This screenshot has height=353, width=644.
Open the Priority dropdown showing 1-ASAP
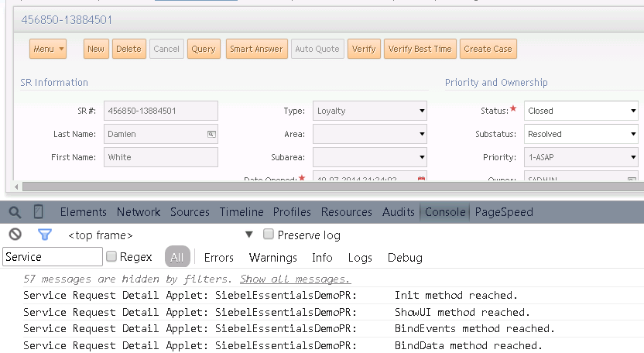(x=633, y=157)
